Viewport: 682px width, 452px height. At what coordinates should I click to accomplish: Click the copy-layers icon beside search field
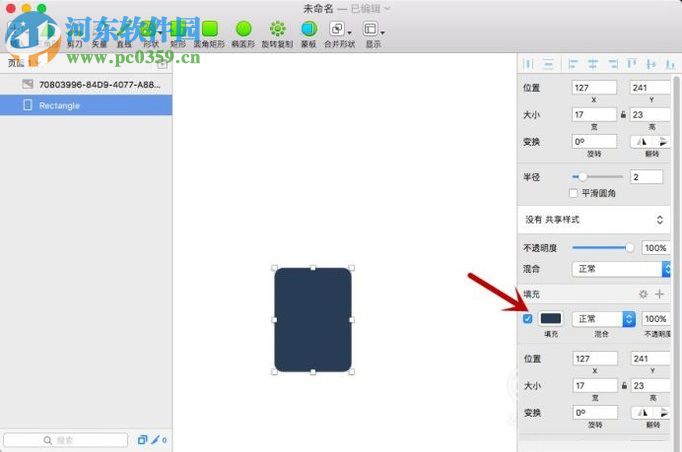tap(142, 440)
